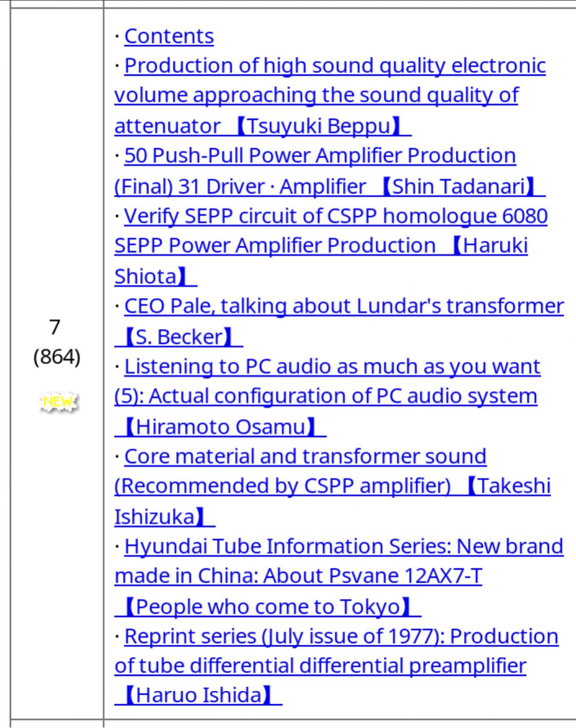Image resolution: width=576 pixels, height=728 pixels.
Task: Click Actual configuration of PC audio system
Action: coord(326,396)
